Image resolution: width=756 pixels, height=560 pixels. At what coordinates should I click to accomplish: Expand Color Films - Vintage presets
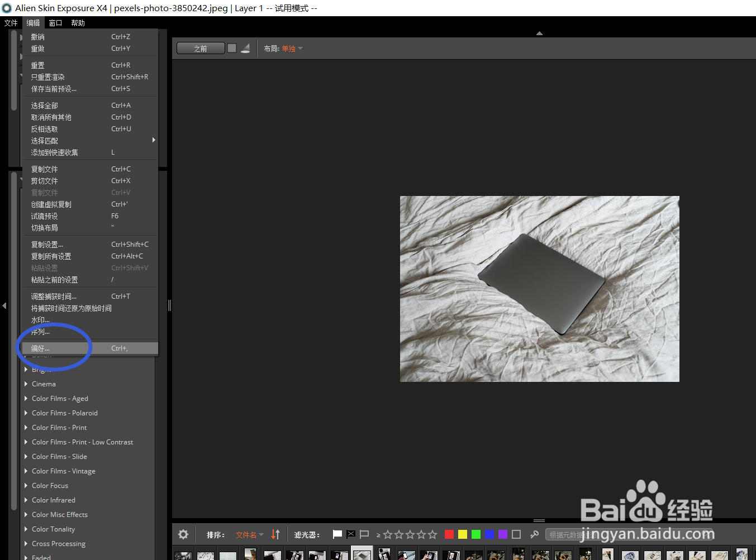[26, 471]
